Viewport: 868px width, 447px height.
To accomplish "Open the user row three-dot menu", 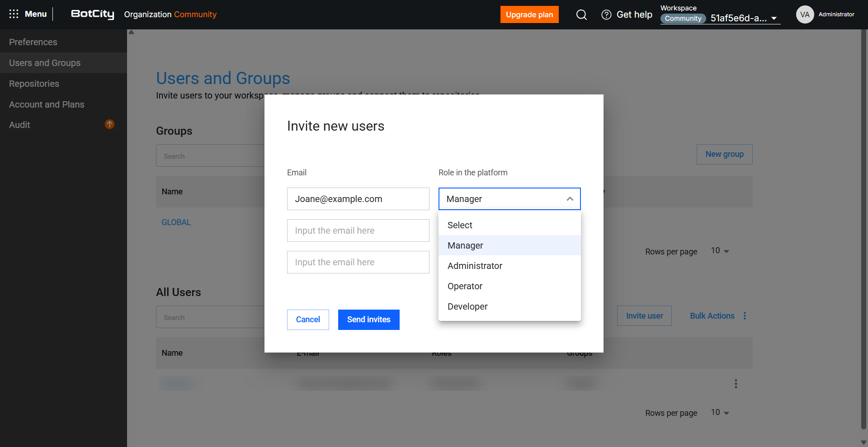I will (x=736, y=384).
